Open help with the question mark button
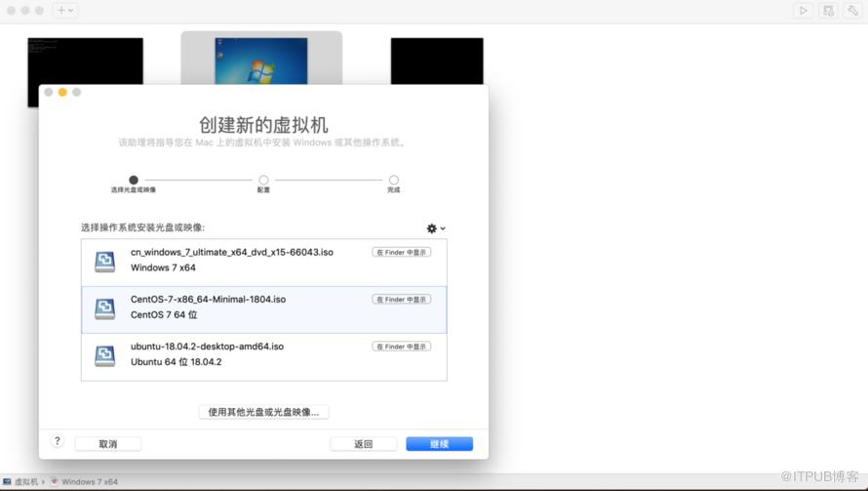The image size is (868, 491). (57, 441)
